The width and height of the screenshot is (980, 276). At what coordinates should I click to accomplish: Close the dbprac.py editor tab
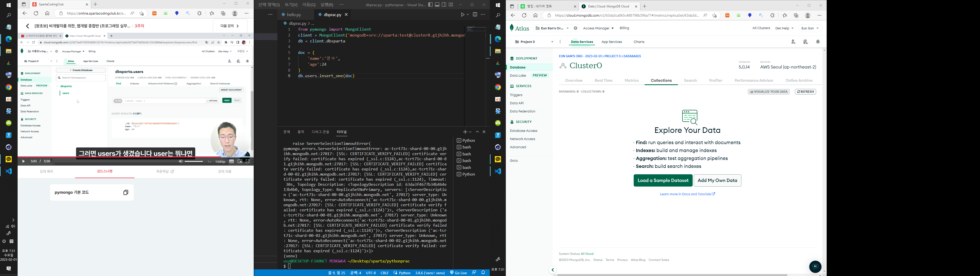point(346,15)
